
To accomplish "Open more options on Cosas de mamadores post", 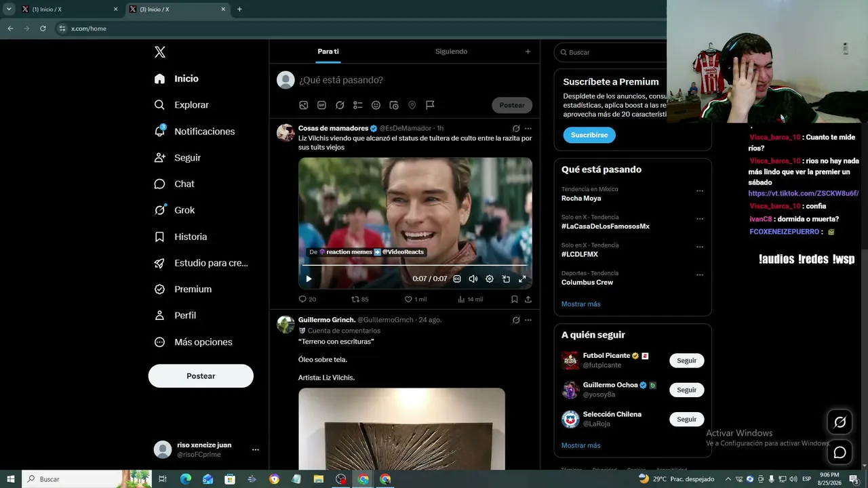I will click(x=528, y=129).
